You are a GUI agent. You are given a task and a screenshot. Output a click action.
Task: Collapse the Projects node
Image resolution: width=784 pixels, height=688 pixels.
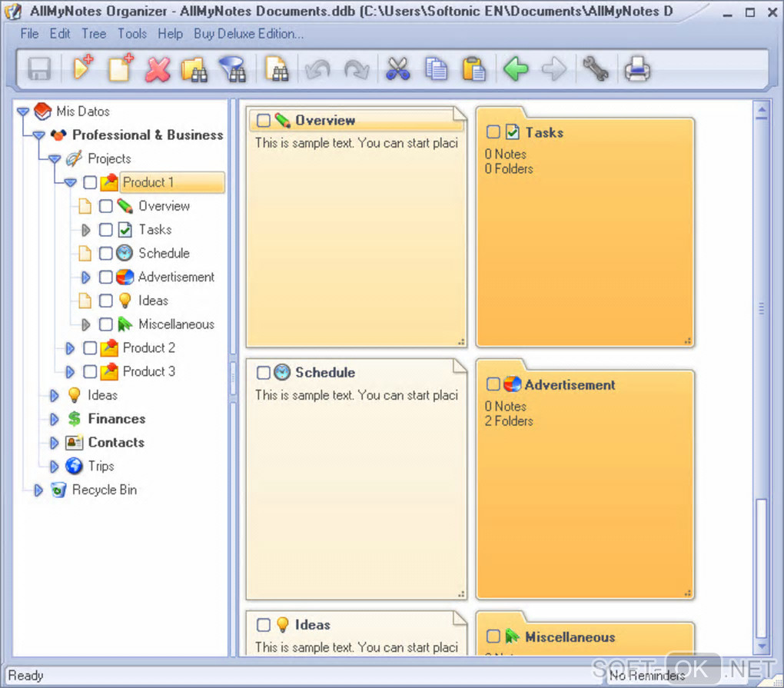coord(55,158)
